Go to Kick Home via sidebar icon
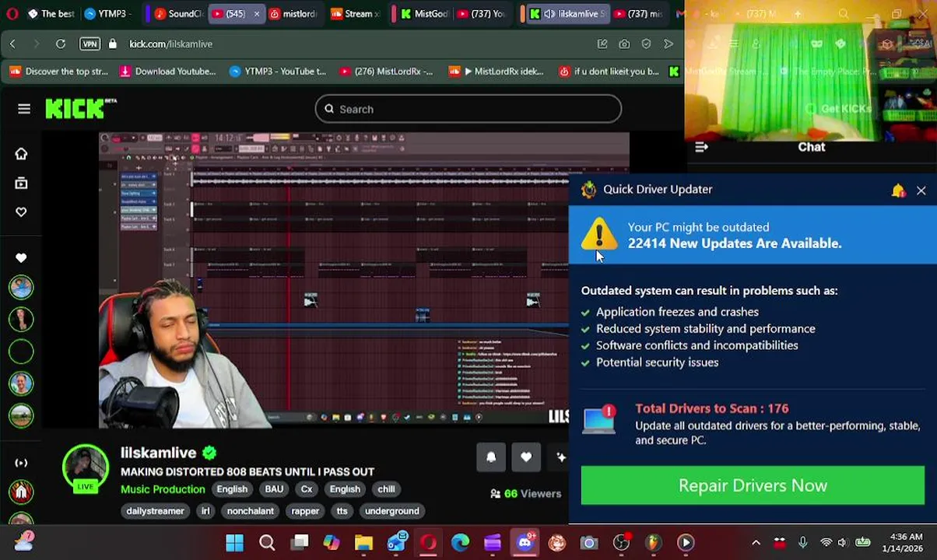The width and height of the screenshot is (937, 560). [x=21, y=153]
